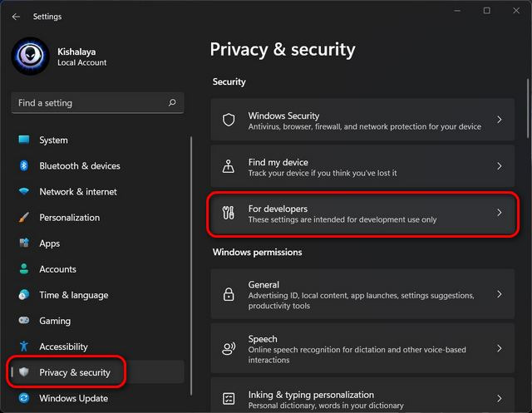Click the Local Account label
Viewport: 532px width, 413px height.
click(x=81, y=62)
